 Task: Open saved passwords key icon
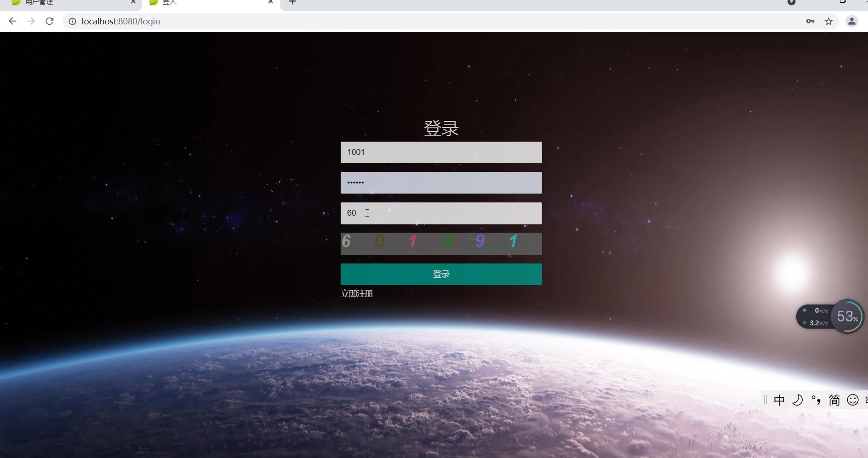click(810, 21)
